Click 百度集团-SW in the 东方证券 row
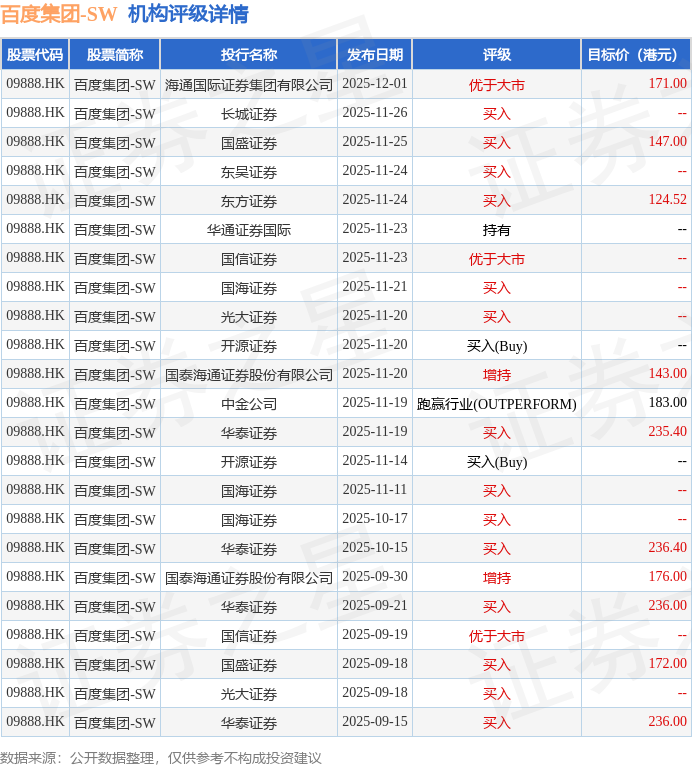This screenshot has width=692, height=767. point(115,201)
